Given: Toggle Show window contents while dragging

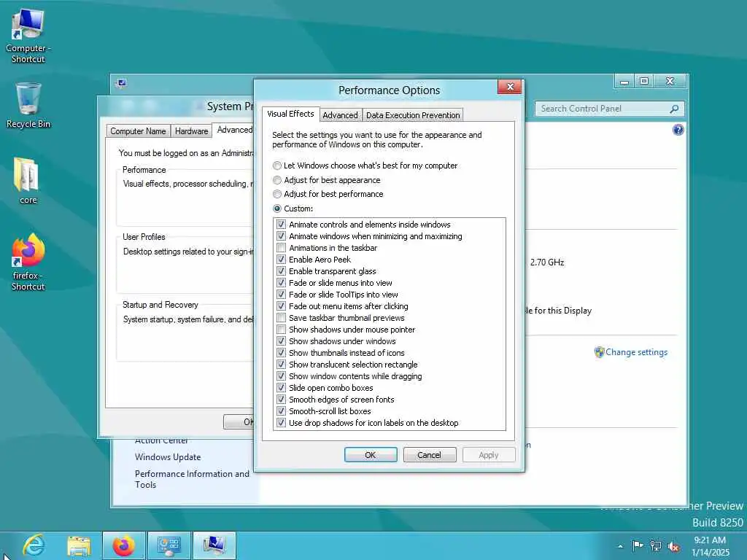Looking at the screenshot, I should point(281,376).
